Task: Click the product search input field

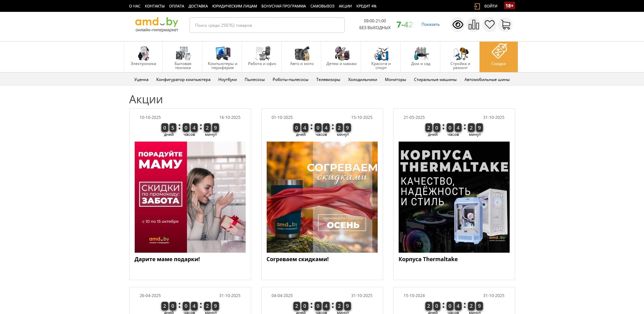Action: coord(267,25)
